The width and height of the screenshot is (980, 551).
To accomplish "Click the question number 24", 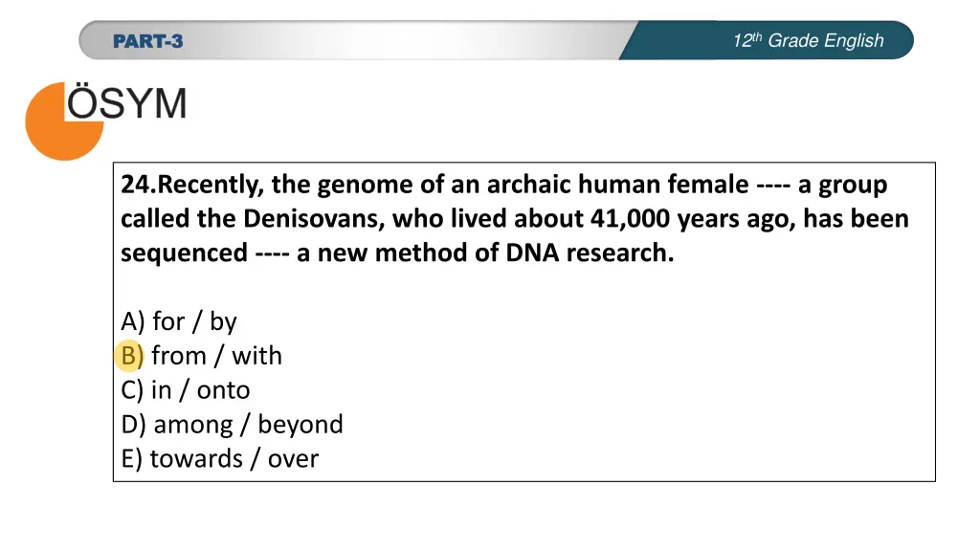I will [x=138, y=185].
